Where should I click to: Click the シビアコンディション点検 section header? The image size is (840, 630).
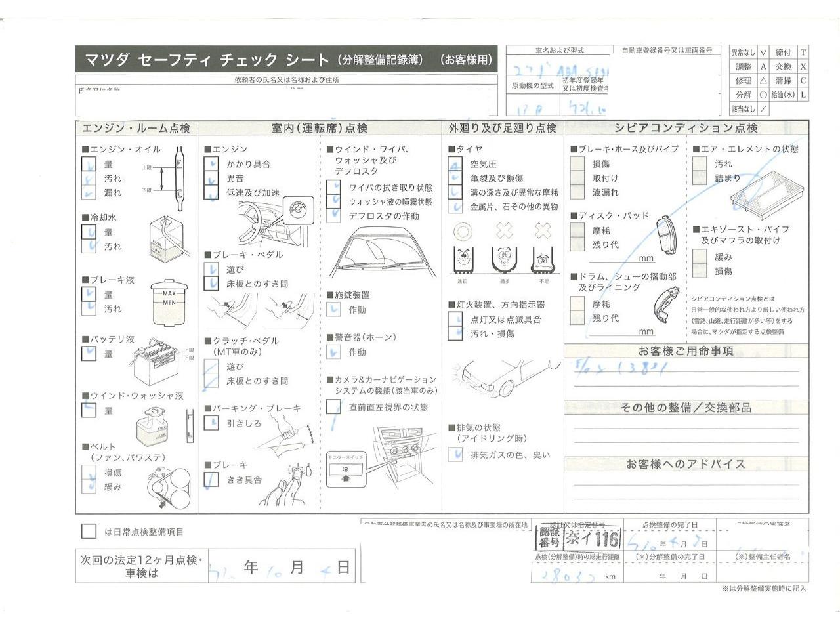click(x=686, y=128)
